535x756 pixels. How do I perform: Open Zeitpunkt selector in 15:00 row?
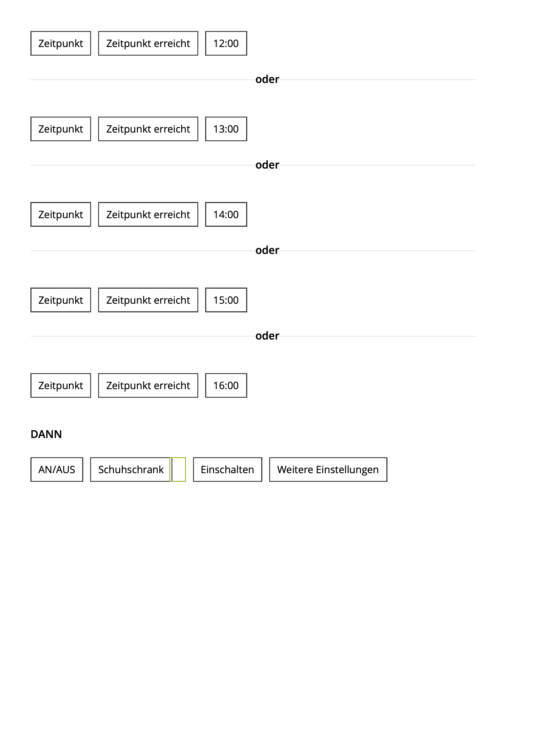point(61,300)
